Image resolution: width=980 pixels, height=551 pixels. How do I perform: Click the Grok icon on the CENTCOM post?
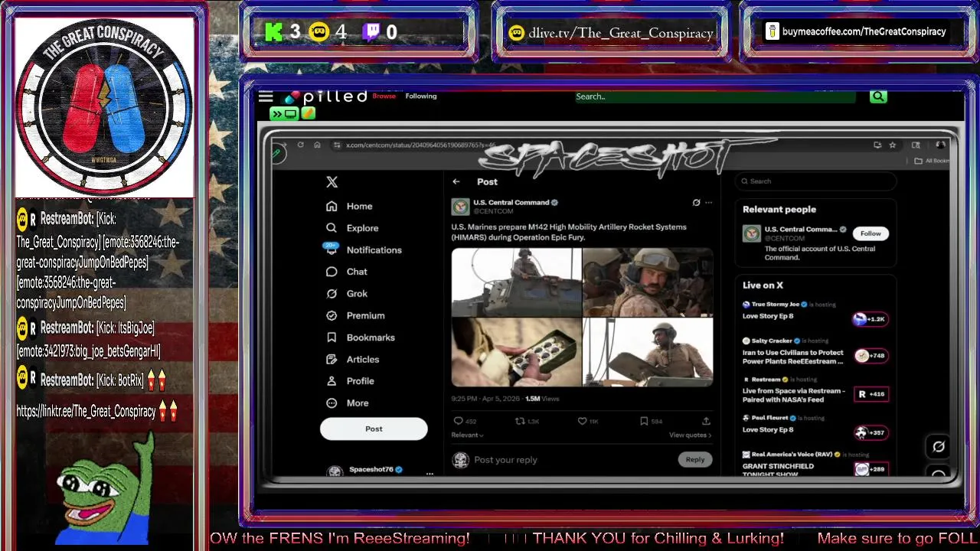696,203
